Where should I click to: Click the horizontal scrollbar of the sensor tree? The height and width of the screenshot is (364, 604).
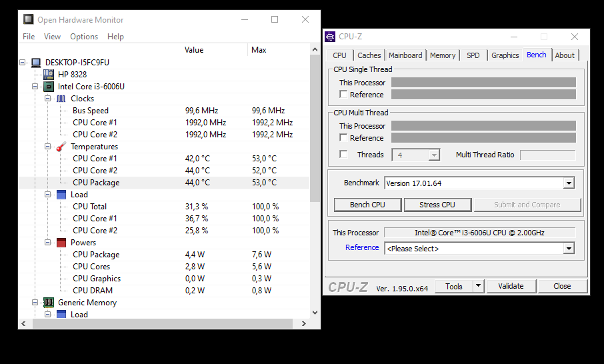tap(160, 324)
